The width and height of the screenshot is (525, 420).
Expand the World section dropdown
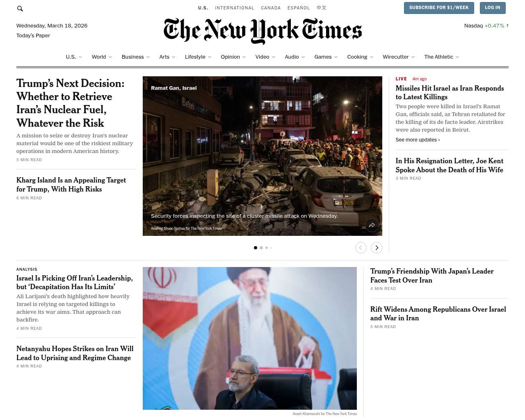click(110, 57)
